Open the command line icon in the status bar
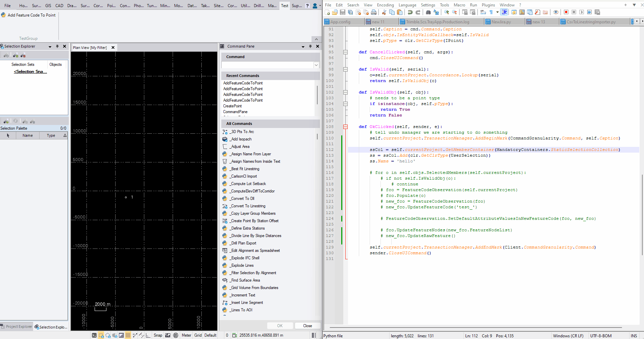The image size is (644, 339). (x=94, y=335)
